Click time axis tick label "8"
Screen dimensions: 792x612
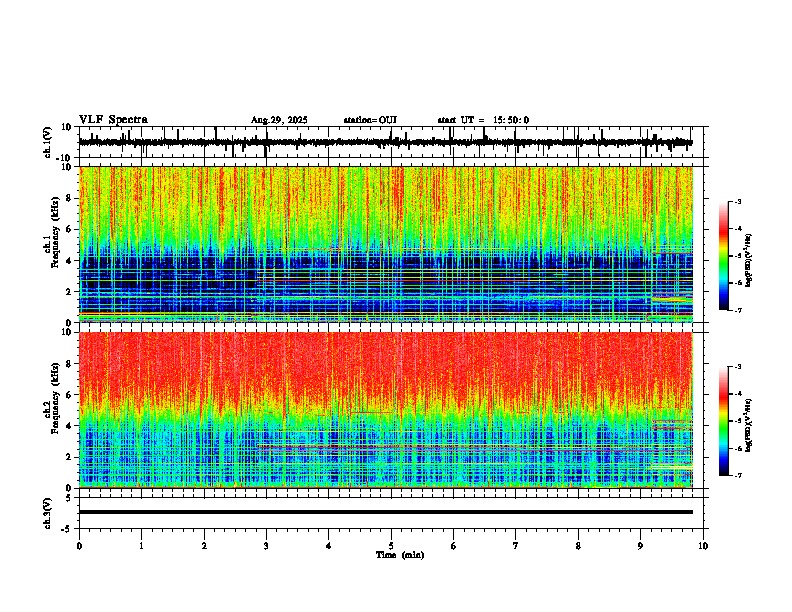click(578, 546)
